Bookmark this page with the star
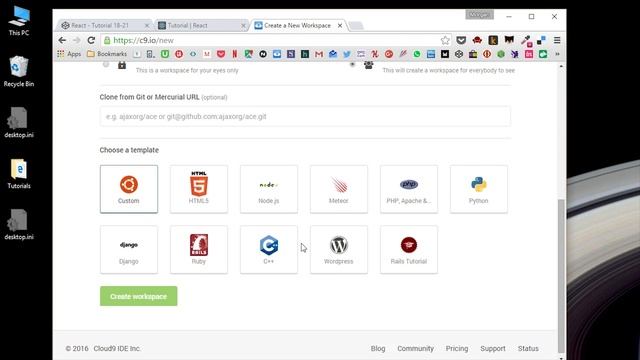Viewport: 640px width, 360px height. 445,40
